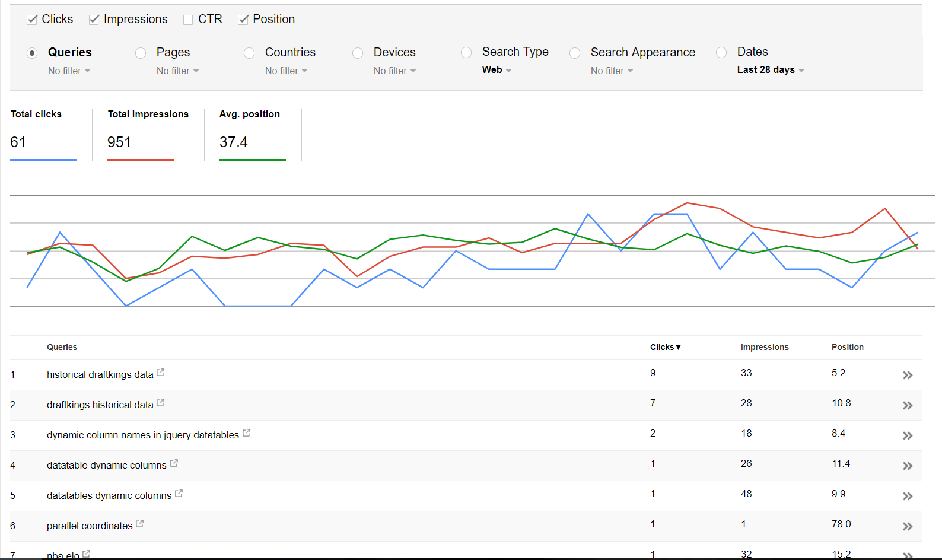Click external link icon for 'parallel coordinates'
The image size is (942, 560).
(x=139, y=524)
